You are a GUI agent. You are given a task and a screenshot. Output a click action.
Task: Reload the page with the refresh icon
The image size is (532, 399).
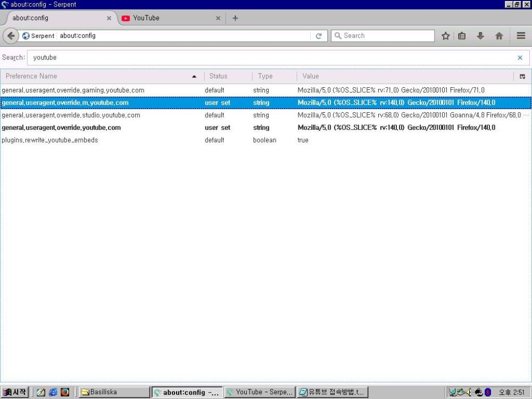click(x=319, y=36)
